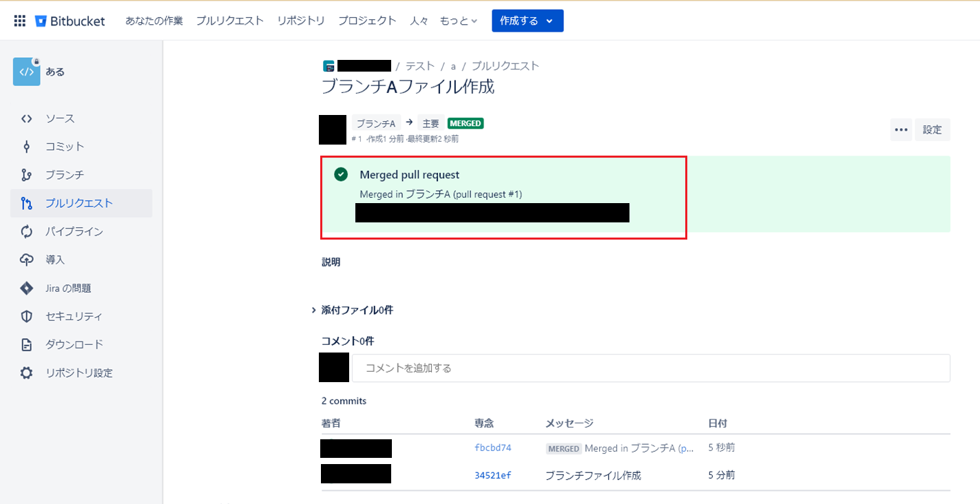
Task: Click the コメント0件 heading
Action: pyautogui.click(x=348, y=341)
